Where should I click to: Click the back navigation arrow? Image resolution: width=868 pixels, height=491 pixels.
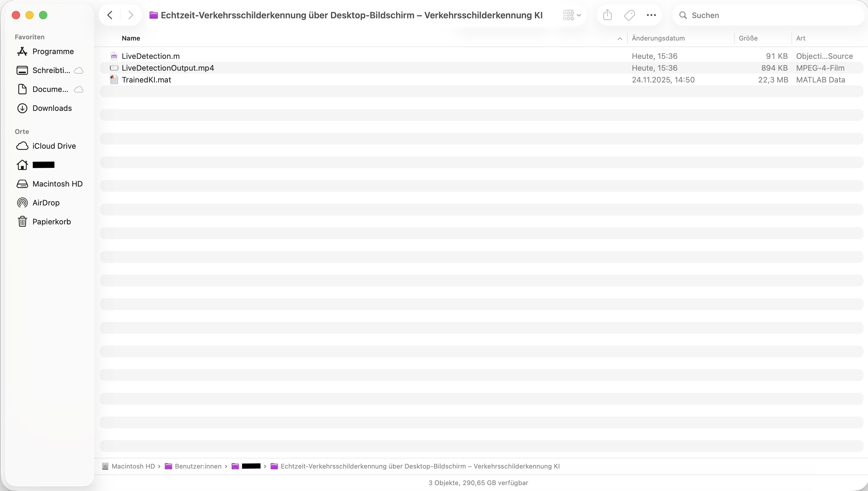click(x=110, y=15)
